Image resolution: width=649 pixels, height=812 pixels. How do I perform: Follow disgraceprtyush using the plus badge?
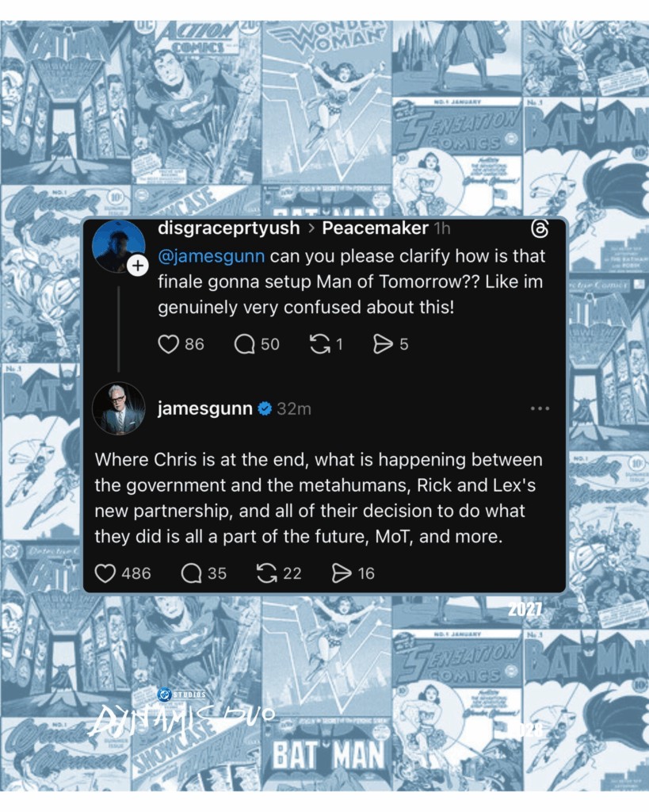[x=138, y=266]
